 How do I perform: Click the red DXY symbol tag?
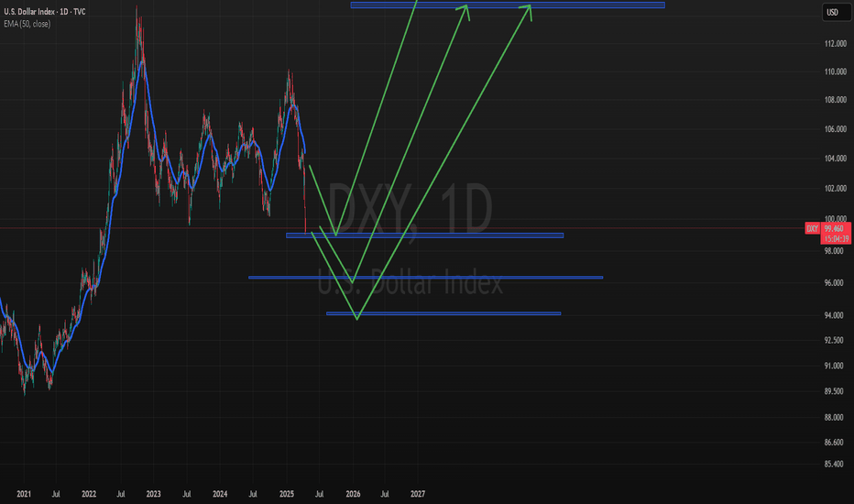coord(812,228)
